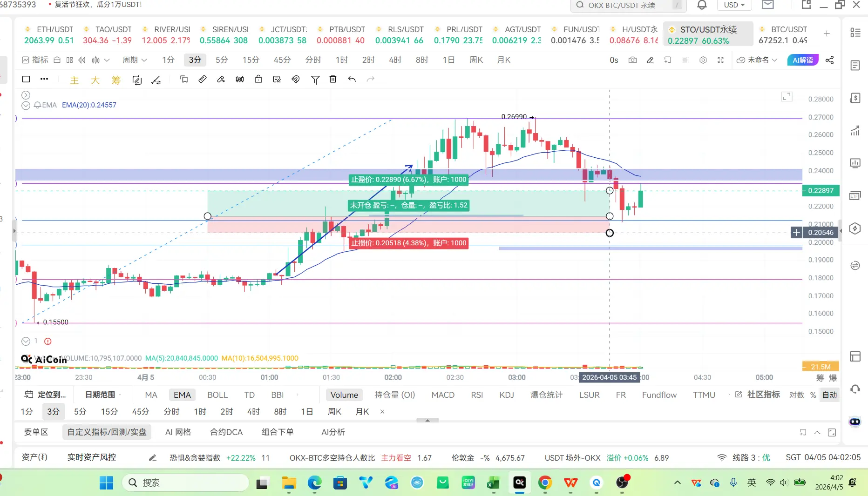Click the lock drawings padlock icon
This screenshot has width=868, height=496.
point(258,80)
